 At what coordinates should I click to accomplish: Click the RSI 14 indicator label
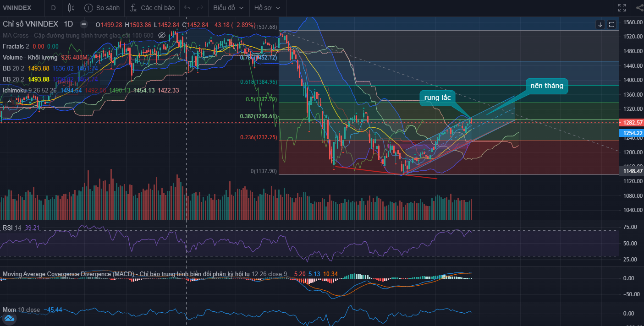click(x=12, y=228)
